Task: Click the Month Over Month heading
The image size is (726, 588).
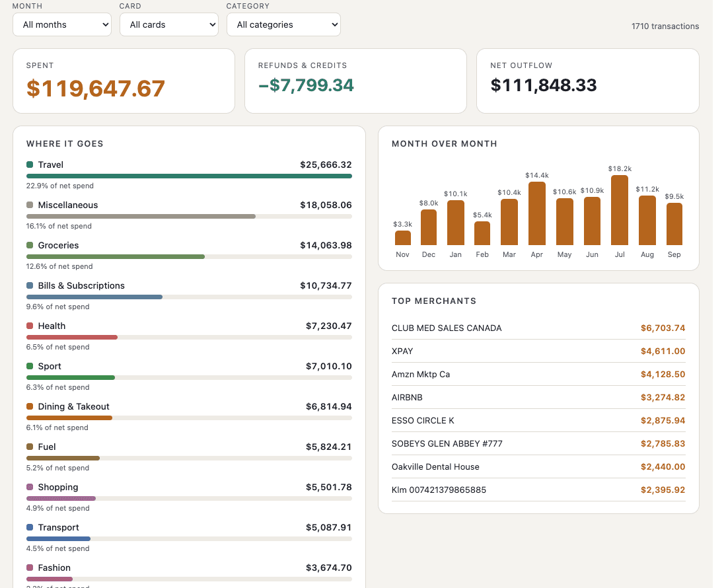Action: (445, 144)
